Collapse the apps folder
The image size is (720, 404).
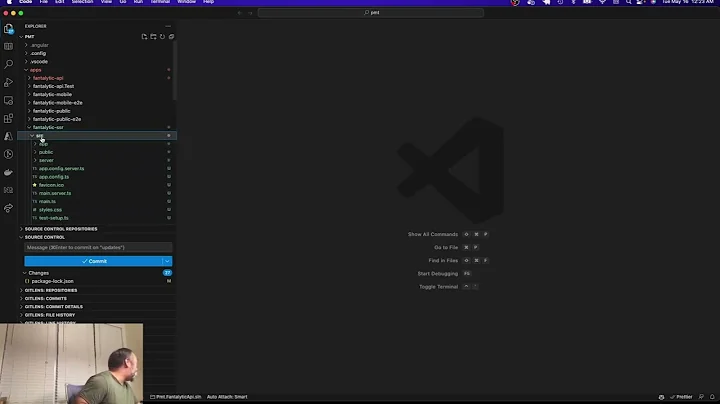35,70
